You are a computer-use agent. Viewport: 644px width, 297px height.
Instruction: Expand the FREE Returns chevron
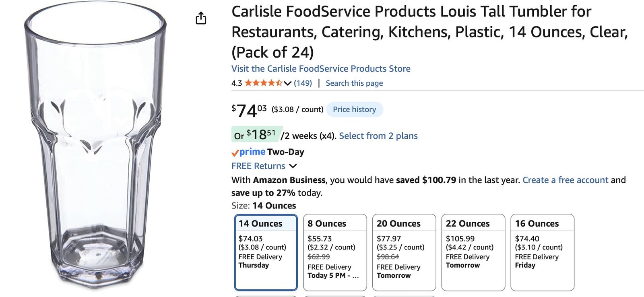tap(293, 166)
